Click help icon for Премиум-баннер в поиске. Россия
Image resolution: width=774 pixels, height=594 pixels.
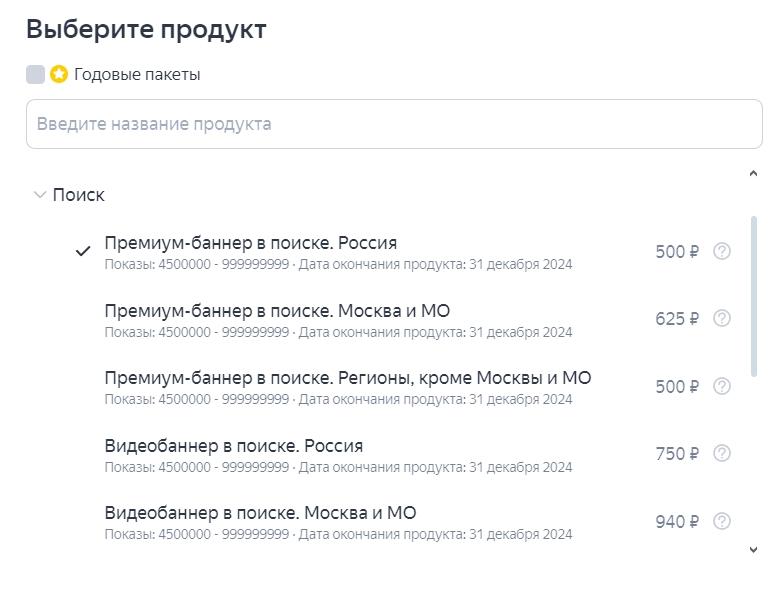(x=722, y=251)
